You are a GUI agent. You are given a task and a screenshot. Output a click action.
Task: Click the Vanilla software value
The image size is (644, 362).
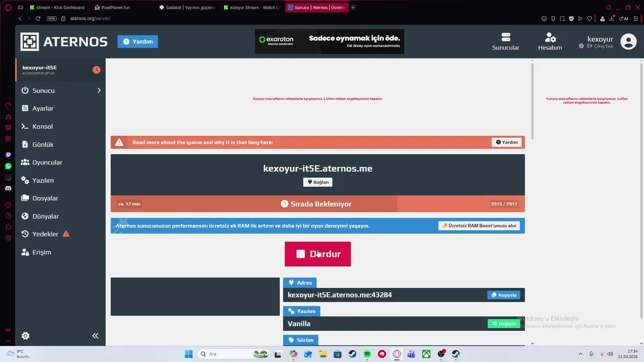coord(299,324)
